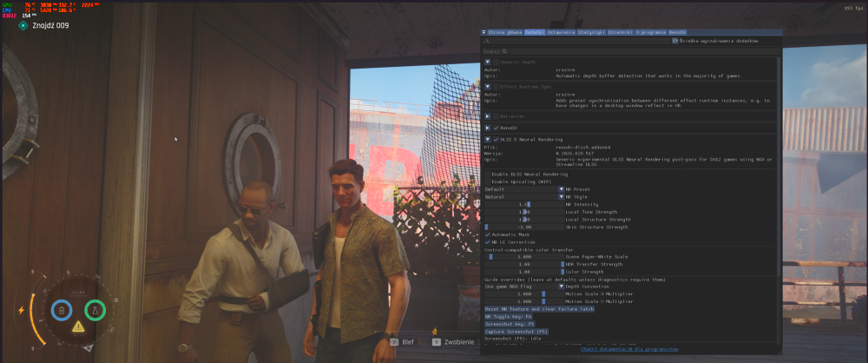Toggle the ReLimiter add-on checkbox
The image size is (868, 363).
[496, 116]
